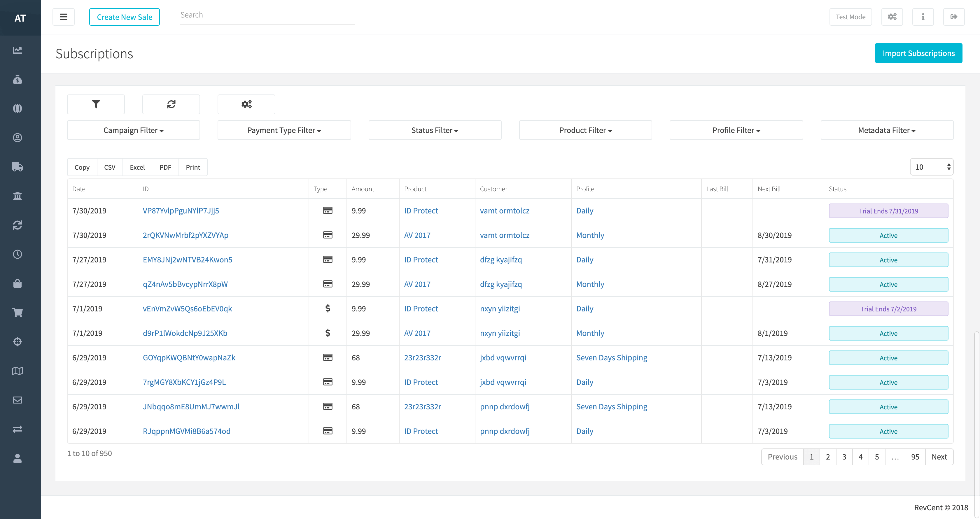Screen dimensions: 980x519
Task: Toggle the hamburger sidebar menu
Action: coord(64,17)
